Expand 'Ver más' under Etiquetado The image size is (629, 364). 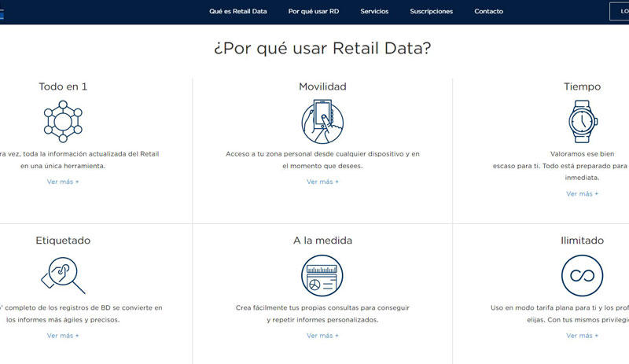click(63, 336)
